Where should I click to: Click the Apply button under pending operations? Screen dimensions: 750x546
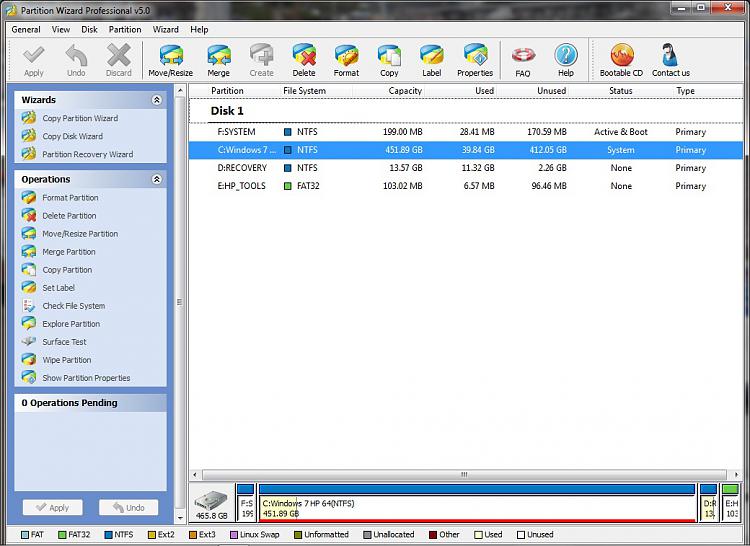coord(53,507)
